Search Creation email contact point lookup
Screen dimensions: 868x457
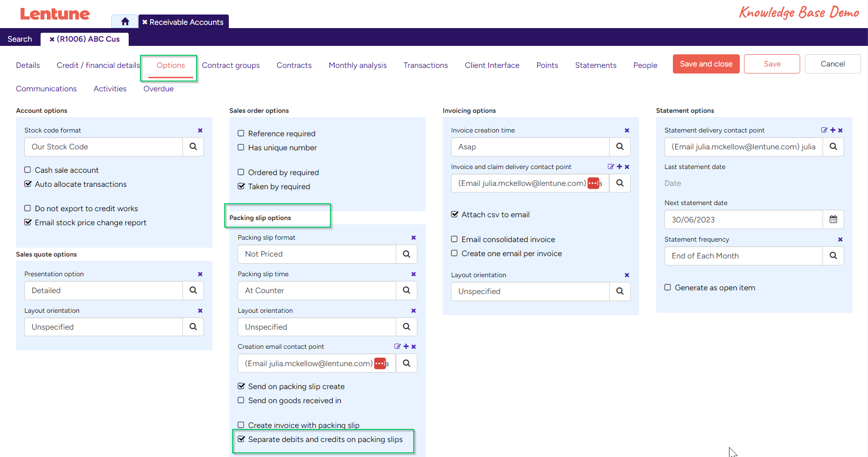tap(407, 363)
